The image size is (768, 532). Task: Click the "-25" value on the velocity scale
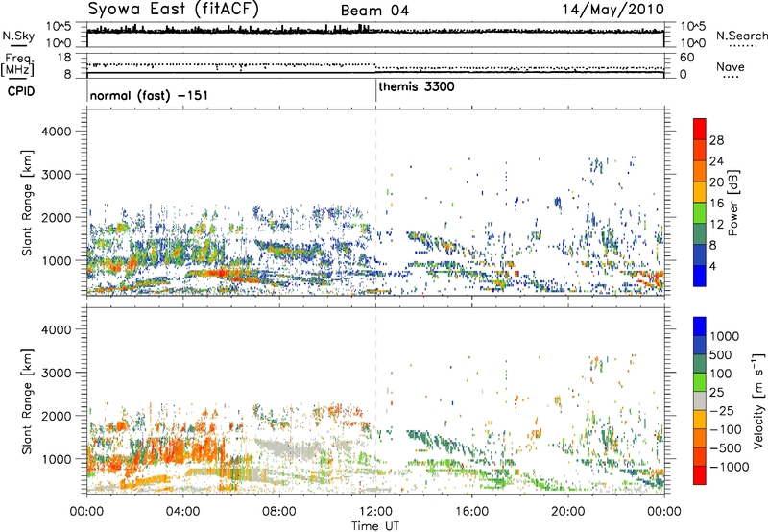pyautogui.click(x=722, y=410)
